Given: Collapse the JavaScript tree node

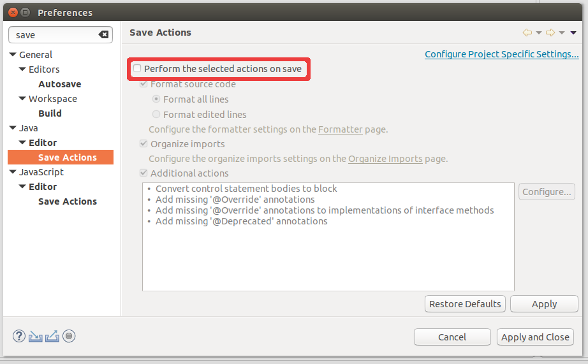Looking at the screenshot, I should coord(13,172).
